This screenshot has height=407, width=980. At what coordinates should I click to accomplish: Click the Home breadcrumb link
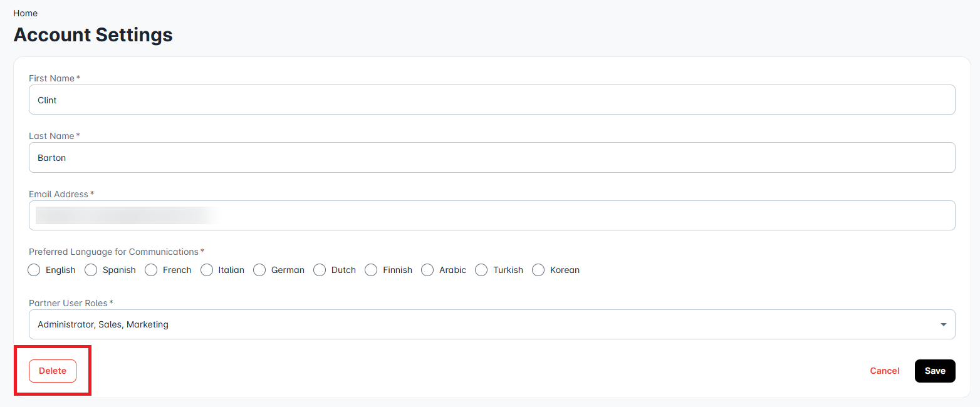pos(25,13)
